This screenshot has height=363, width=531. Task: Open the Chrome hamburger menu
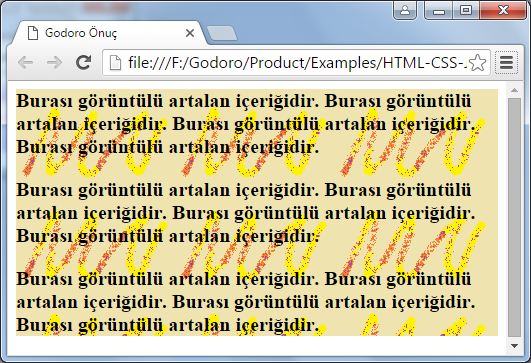coord(506,63)
